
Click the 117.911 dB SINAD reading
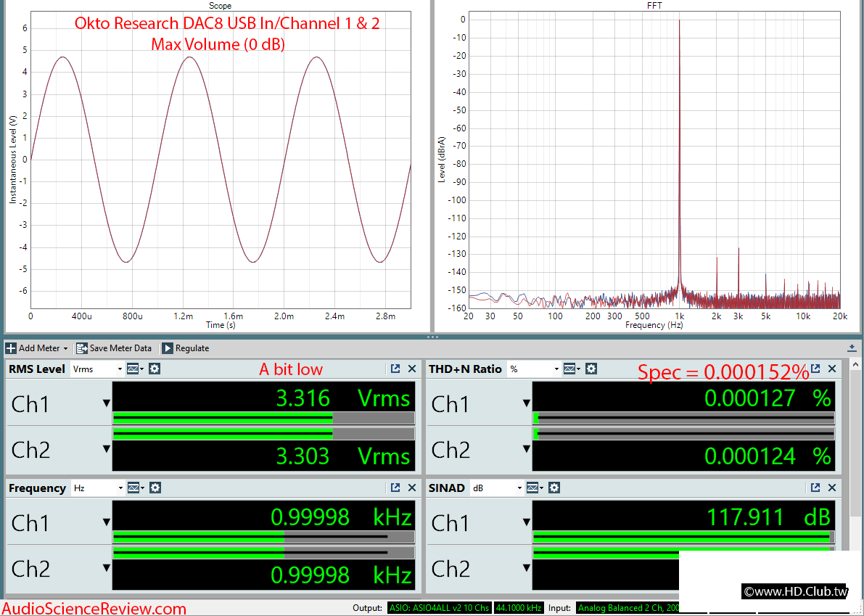(769, 517)
